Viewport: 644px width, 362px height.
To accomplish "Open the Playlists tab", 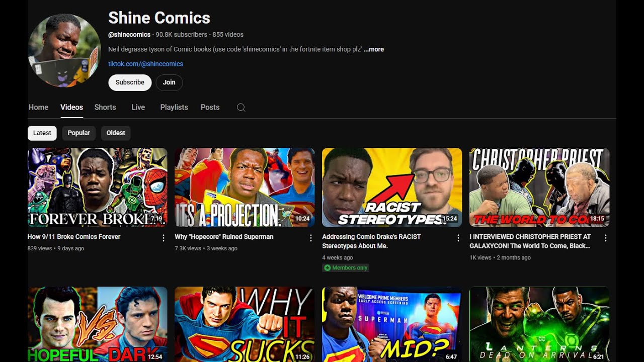I will [174, 107].
